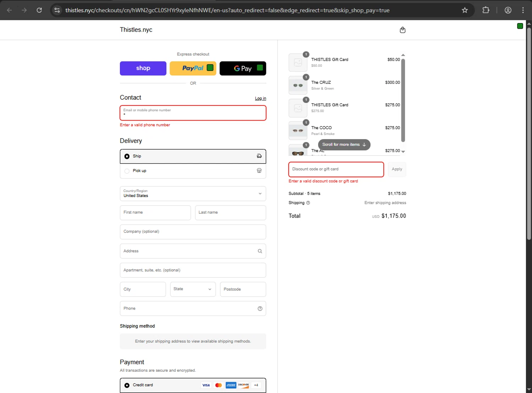
Task: Click the store icon on Pick up
Action: 259,171
